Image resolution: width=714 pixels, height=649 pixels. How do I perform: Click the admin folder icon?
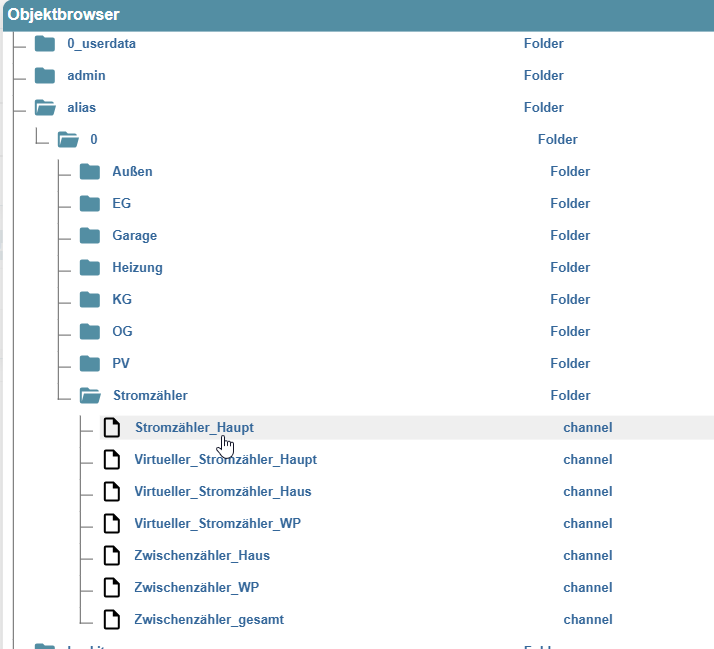click(x=44, y=76)
